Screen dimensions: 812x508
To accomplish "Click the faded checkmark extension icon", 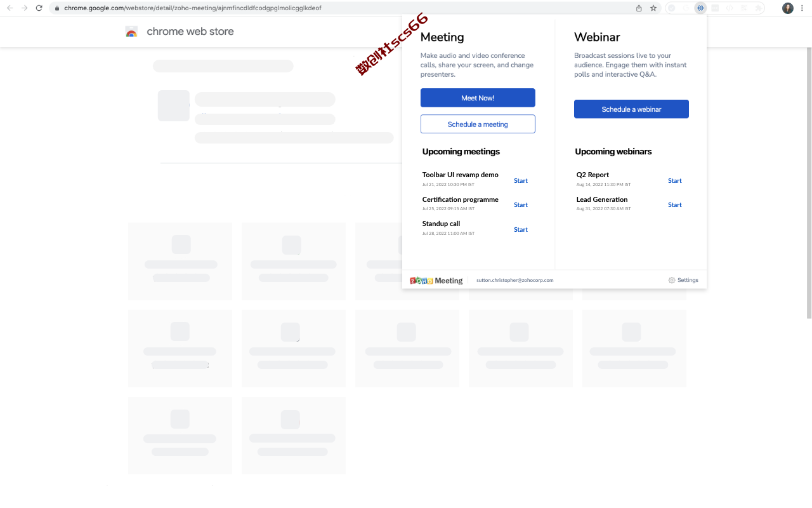I will [671, 8].
